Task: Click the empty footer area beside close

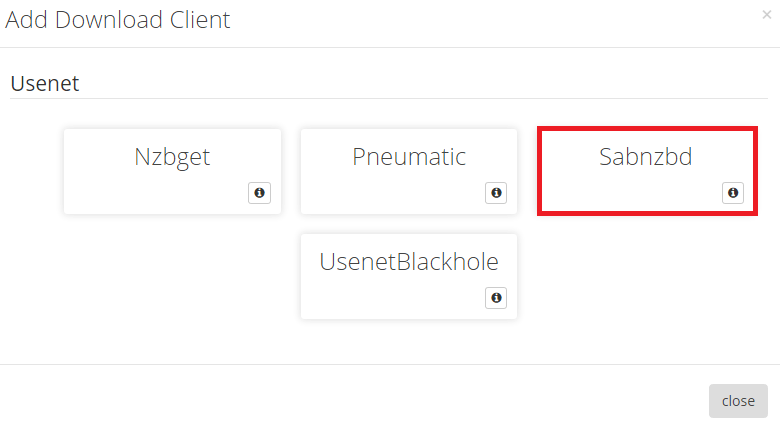Action: coord(350,400)
